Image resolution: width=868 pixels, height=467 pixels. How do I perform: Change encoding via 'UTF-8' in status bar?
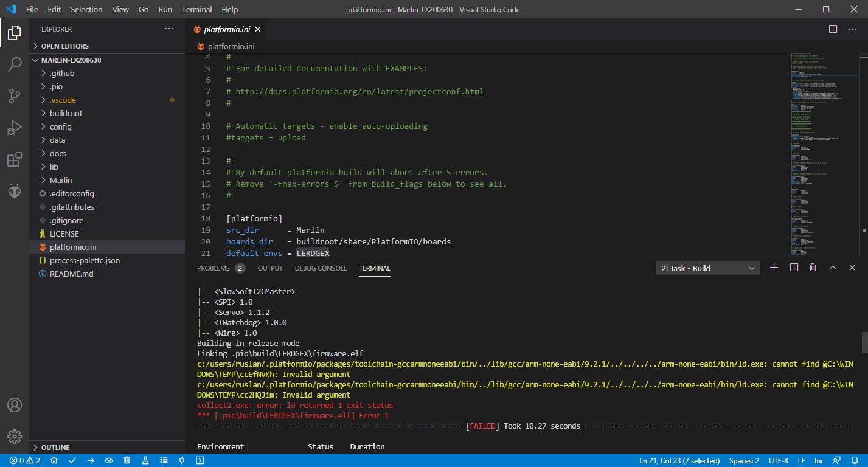pyautogui.click(x=779, y=461)
